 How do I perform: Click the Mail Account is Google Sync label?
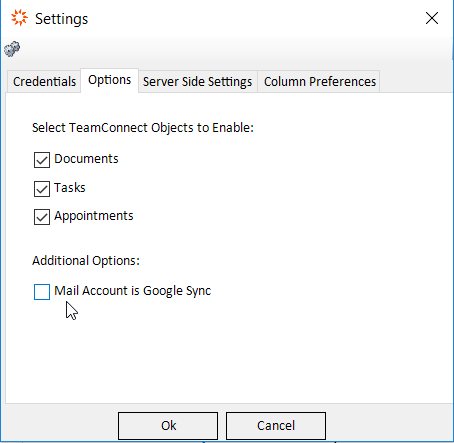click(x=133, y=291)
